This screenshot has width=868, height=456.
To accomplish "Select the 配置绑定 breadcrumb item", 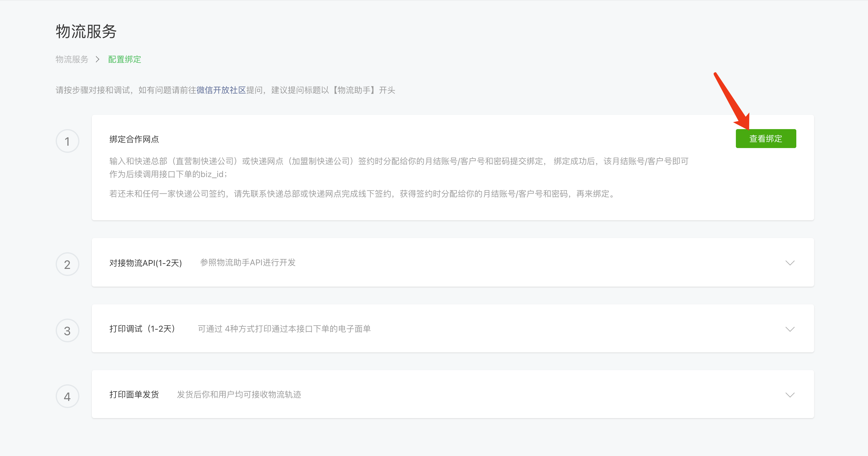I will coord(124,59).
